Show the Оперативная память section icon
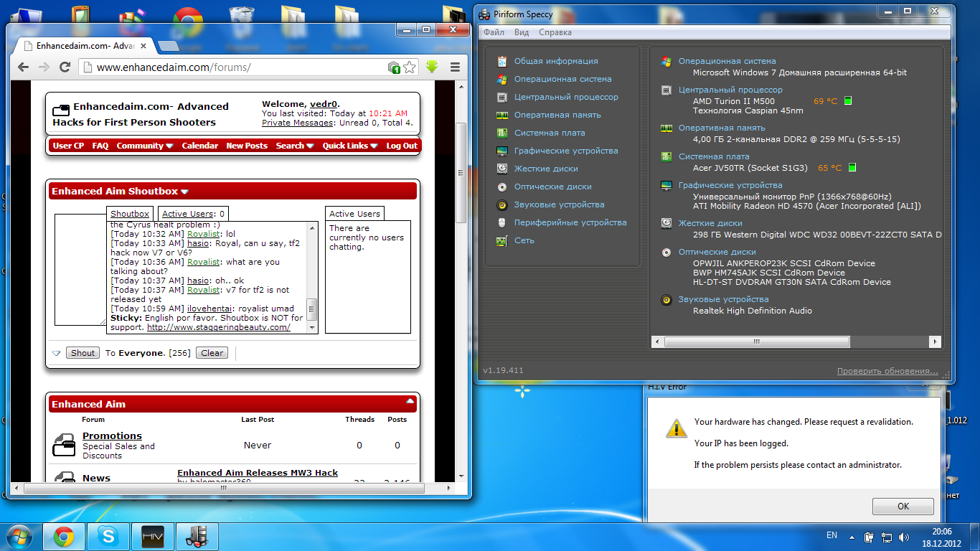 point(502,115)
